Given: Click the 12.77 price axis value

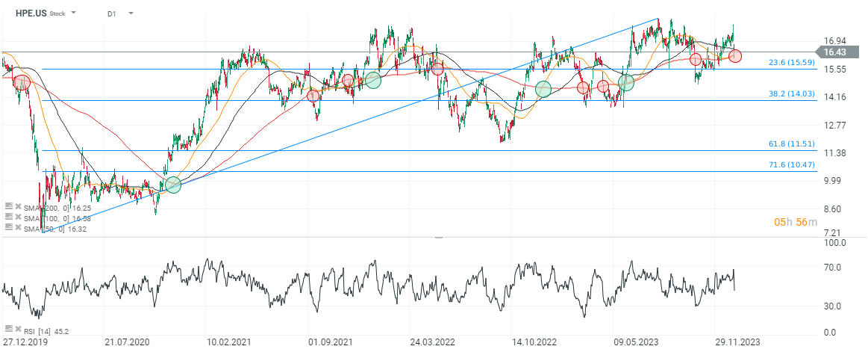Looking at the screenshot, I should [x=834, y=125].
